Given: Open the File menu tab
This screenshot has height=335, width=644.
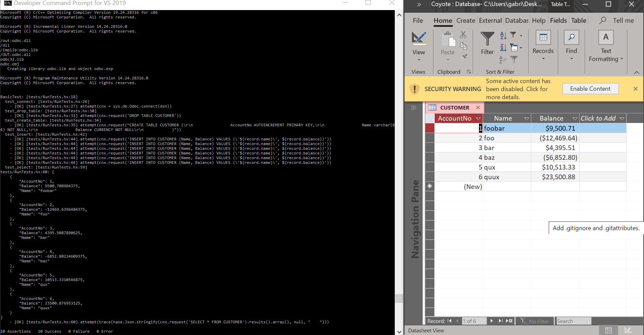Looking at the screenshot, I should [418, 20].
